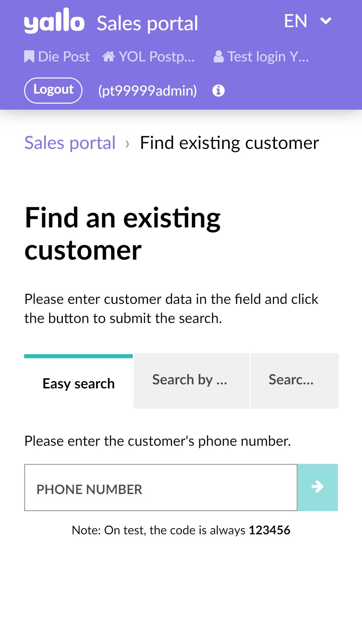362x644 pixels.
Task: Click the Logout button
Action: pos(53,91)
